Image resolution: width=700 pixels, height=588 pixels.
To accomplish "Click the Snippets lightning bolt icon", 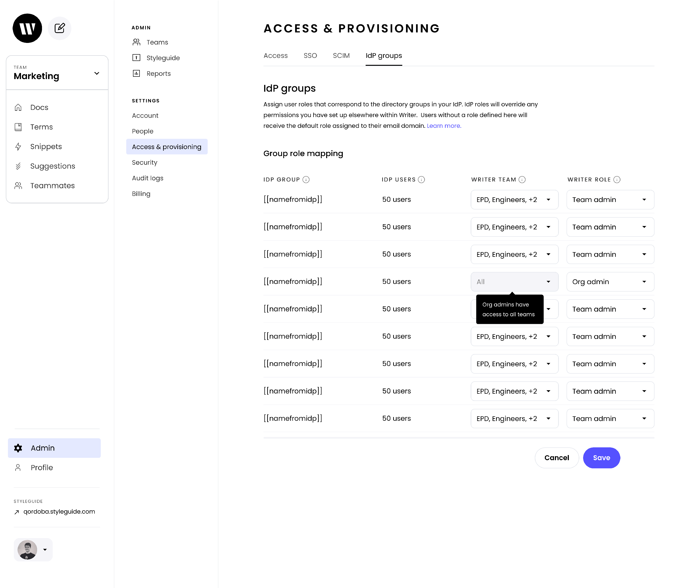I will pyautogui.click(x=18, y=147).
